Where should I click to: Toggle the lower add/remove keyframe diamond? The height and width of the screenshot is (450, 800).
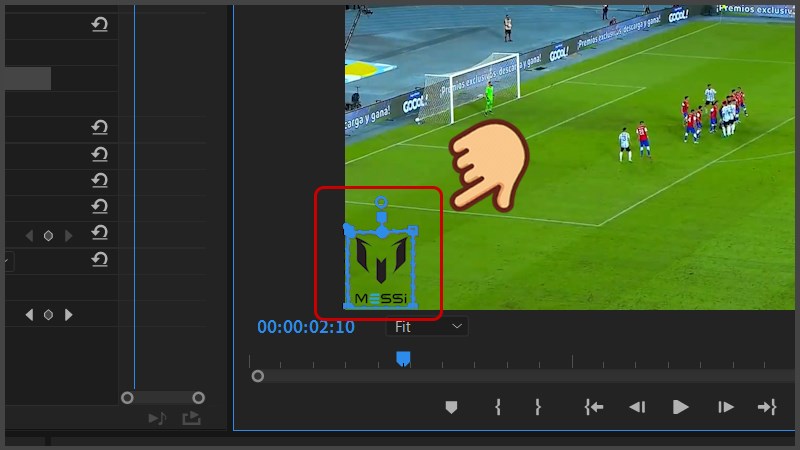click(x=48, y=315)
